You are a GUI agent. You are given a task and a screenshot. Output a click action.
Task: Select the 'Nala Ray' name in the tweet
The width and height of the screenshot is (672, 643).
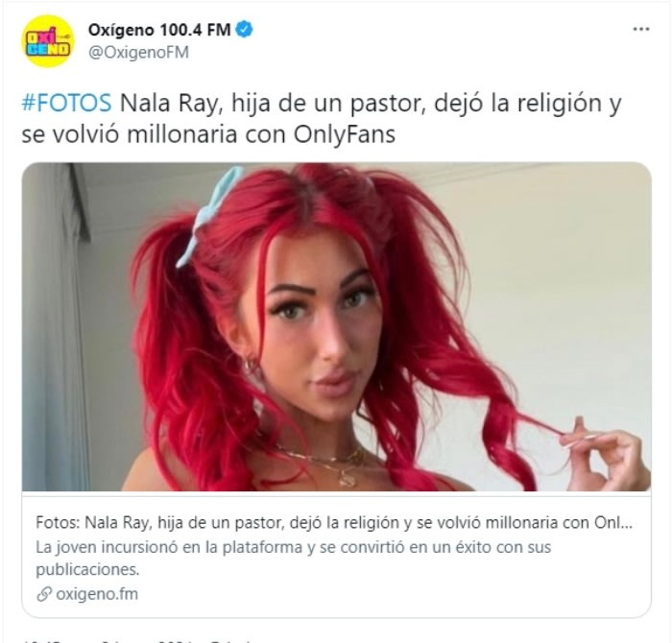tap(172, 104)
